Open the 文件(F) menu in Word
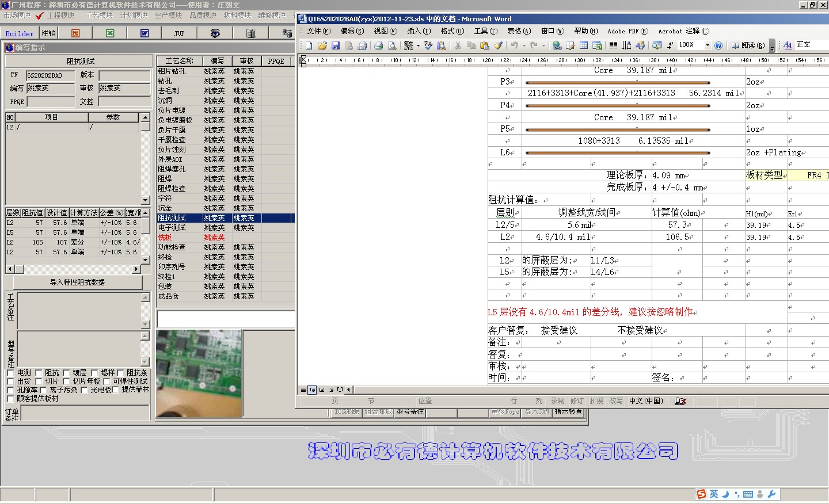The width and height of the screenshot is (829, 504). tap(318, 31)
